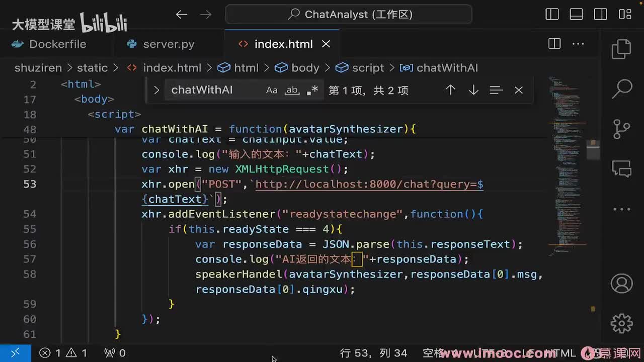The height and width of the screenshot is (362, 644).
Task: Close the index.html tab
Action: tap(326, 44)
